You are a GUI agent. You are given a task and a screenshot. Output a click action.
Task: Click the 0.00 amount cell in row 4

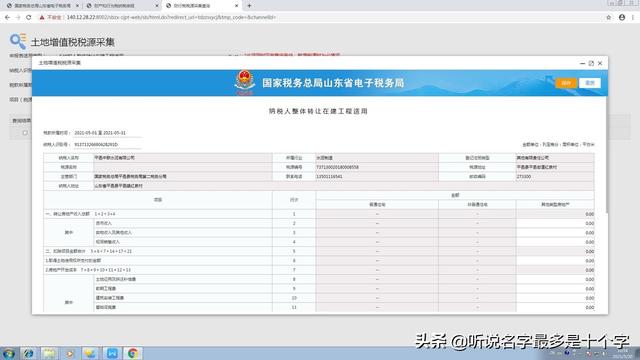click(x=555, y=242)
